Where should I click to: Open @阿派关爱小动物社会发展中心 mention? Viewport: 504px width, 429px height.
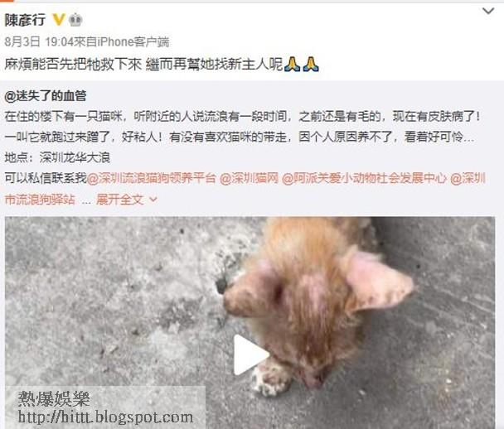pos(364,178)
